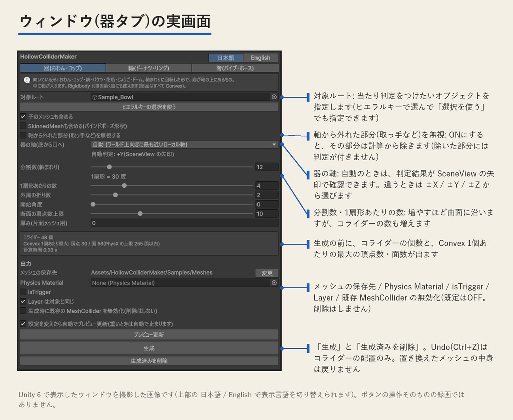Screen dimensions: 513x420
Task: Click the メッシュの保存先 label
Action: click(x=39, y=273)
